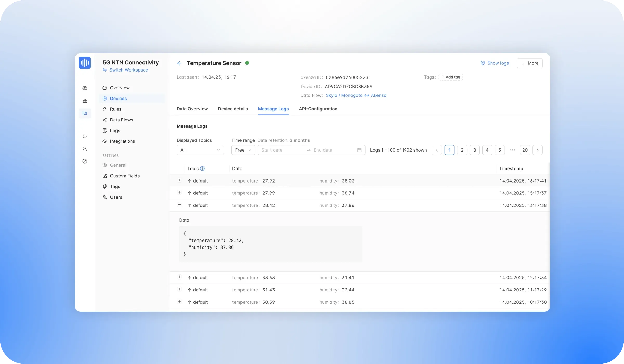Click the akenza logo icon
624x364 pixels.
(85, 63)
